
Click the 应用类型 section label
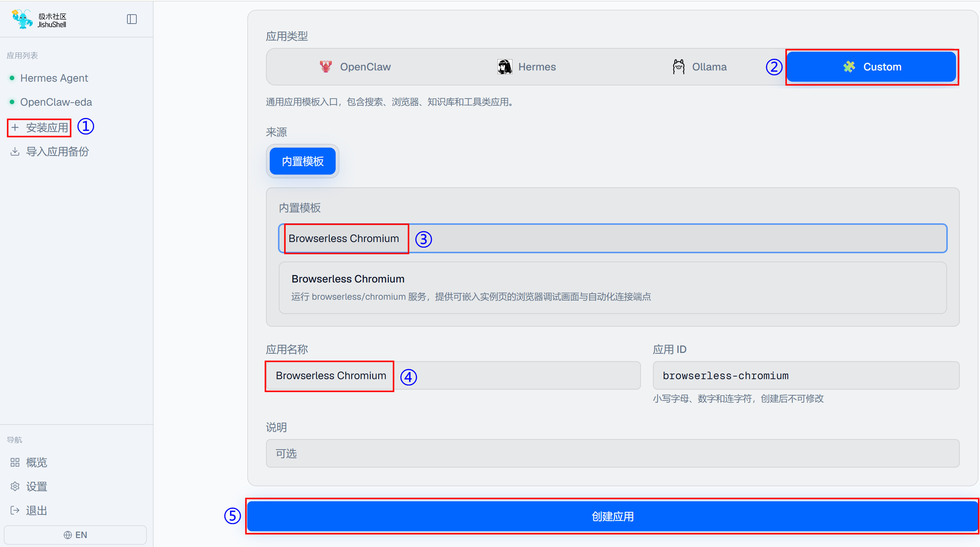[287, 36]
